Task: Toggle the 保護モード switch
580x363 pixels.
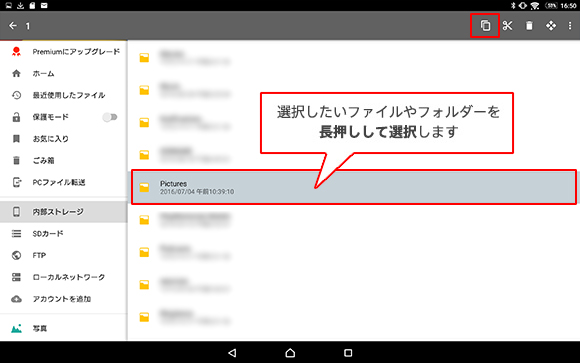Action: tap(110, 117)
